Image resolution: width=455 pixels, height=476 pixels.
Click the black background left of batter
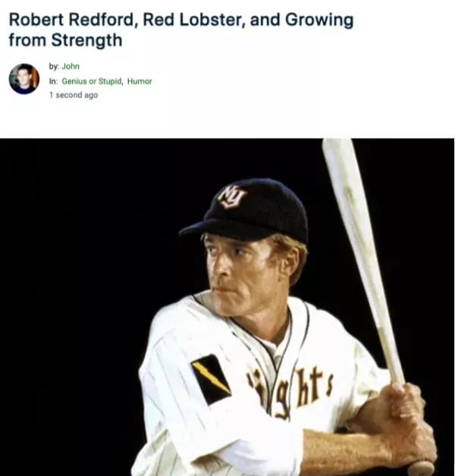[x=76, y=303]
